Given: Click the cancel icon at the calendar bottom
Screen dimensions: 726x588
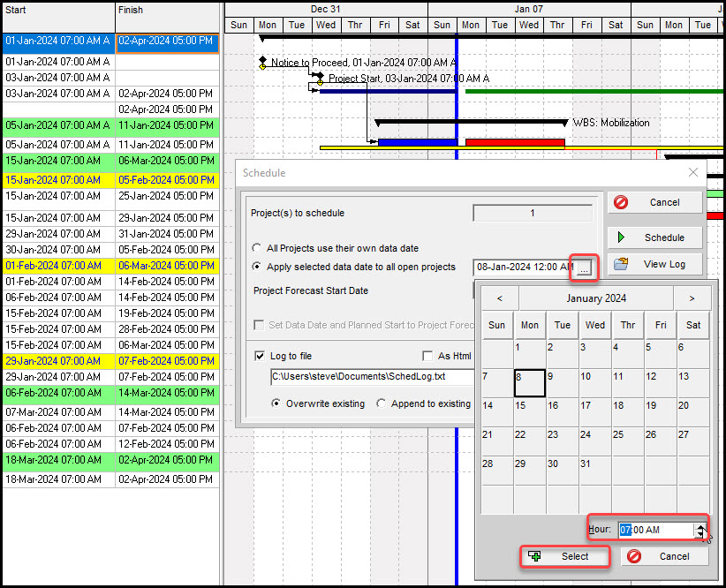Looking at the screenshot, I should click(634, 556).
